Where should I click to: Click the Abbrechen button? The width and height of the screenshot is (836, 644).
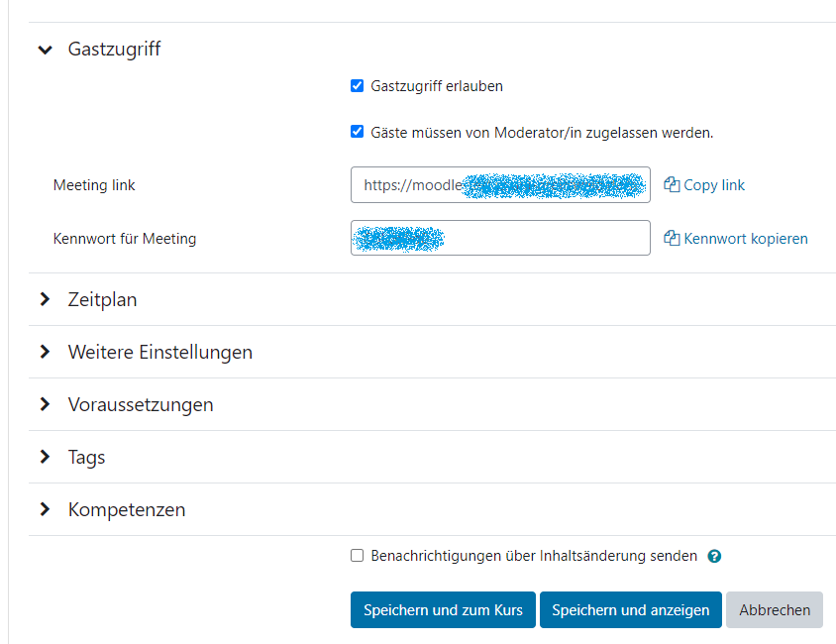coord(774,610)
